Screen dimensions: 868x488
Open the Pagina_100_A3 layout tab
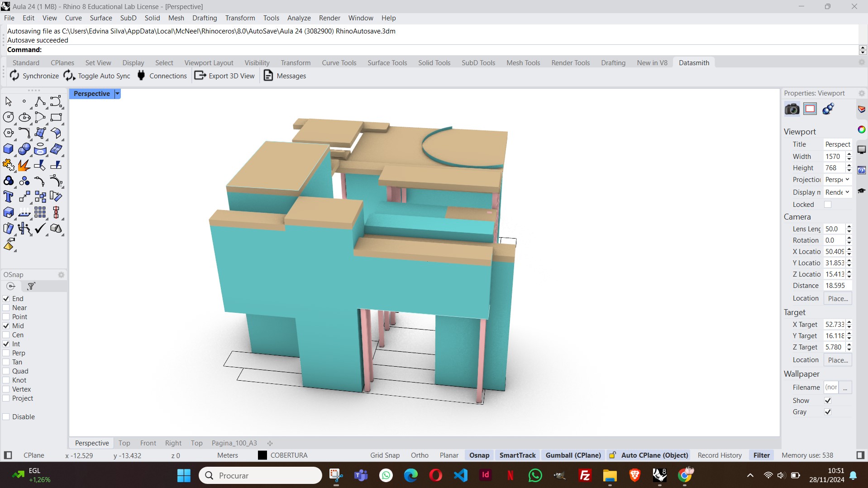tap(234, 443)
